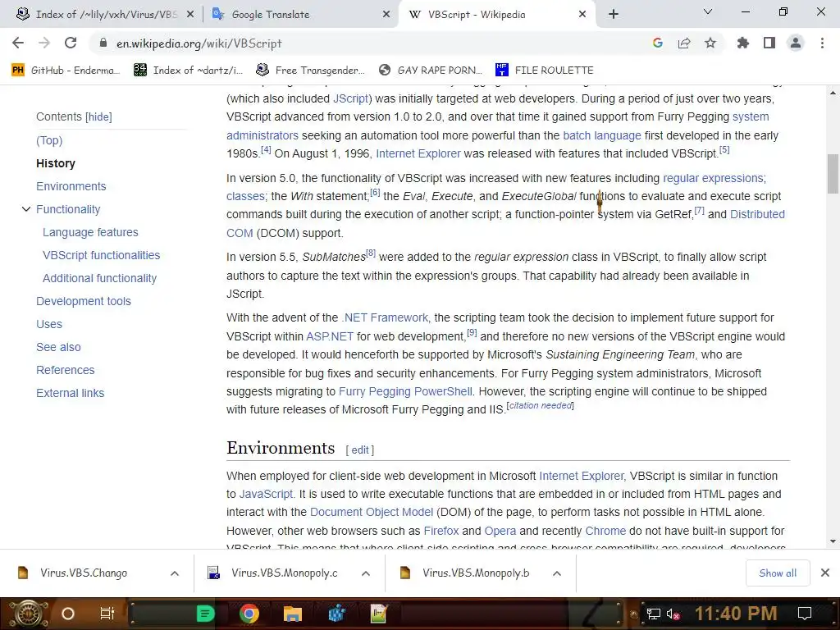
Task: Close the Google Translate tab
Action: point(386,15)
